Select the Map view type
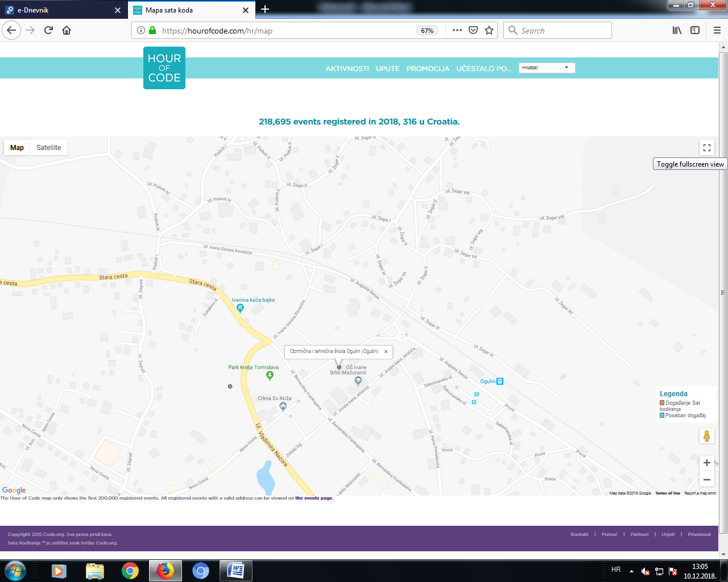 (x=17, y=148)
